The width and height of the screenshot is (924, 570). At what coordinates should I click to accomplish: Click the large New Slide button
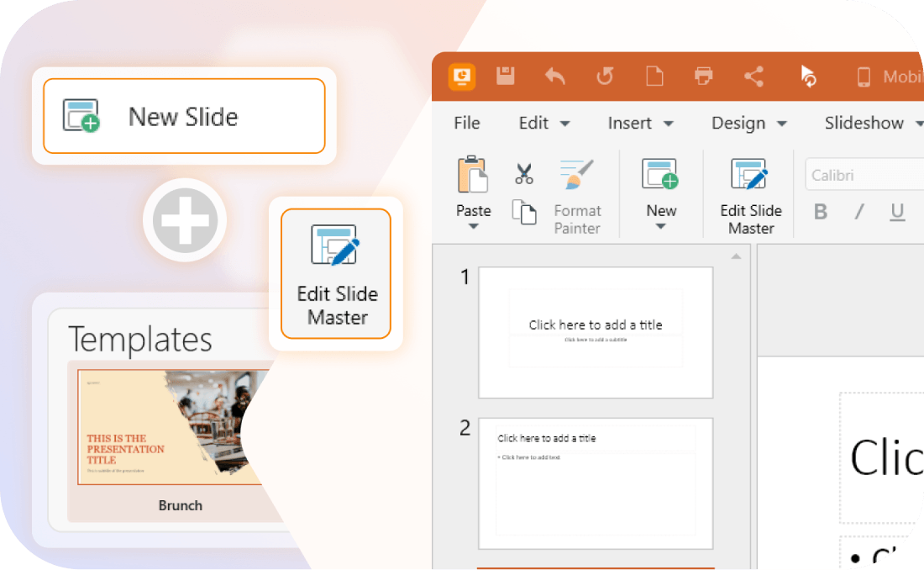(x=184, y=116)
